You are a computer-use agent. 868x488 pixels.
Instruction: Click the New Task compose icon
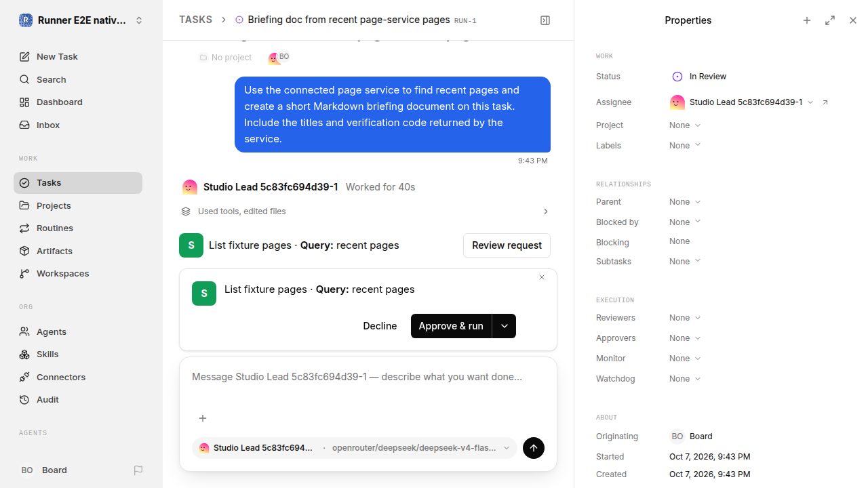[x=24, y=57]
